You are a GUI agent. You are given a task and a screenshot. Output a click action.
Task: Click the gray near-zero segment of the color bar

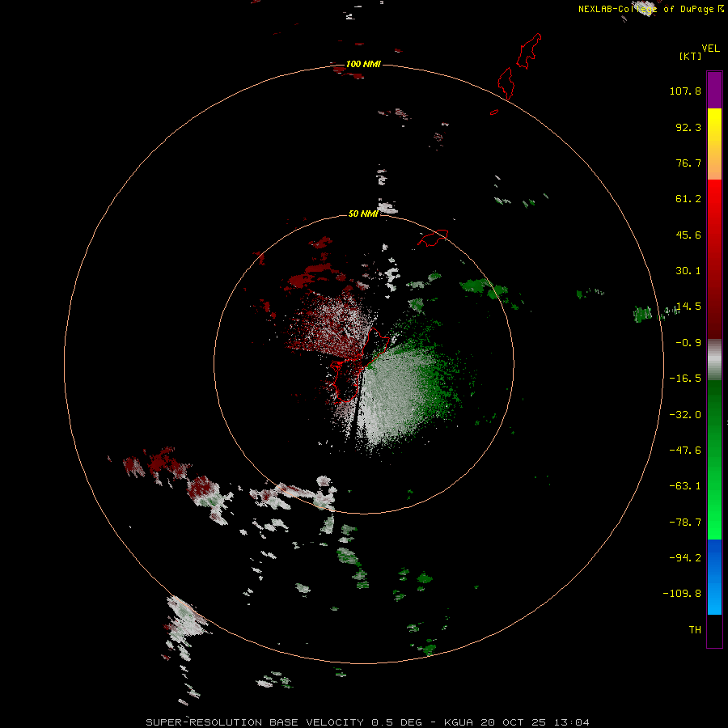coord(714,360)
